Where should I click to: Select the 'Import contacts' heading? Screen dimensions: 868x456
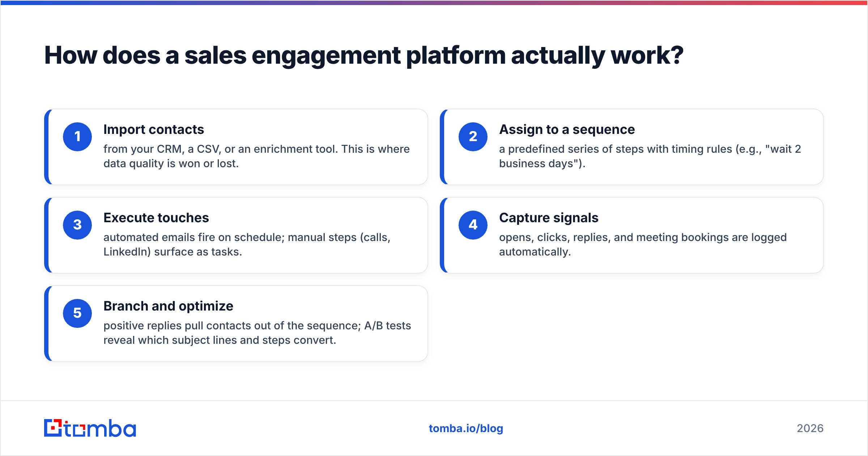click(x=154, y=130)
